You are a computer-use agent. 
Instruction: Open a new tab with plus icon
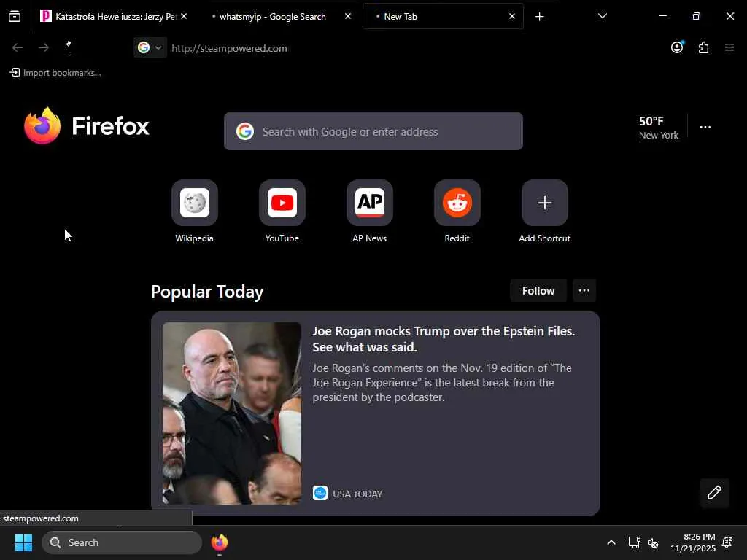[539, 17]
